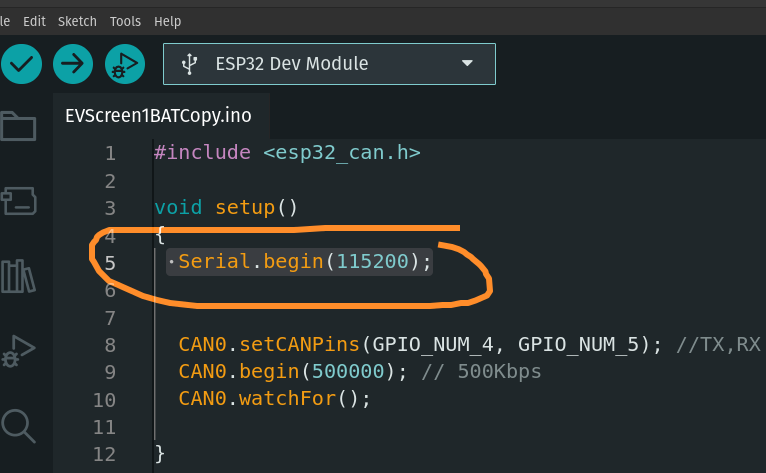Start debugging with the Debug button
Image resolution: width=766 pixels, height=473 pixels.
124,65
